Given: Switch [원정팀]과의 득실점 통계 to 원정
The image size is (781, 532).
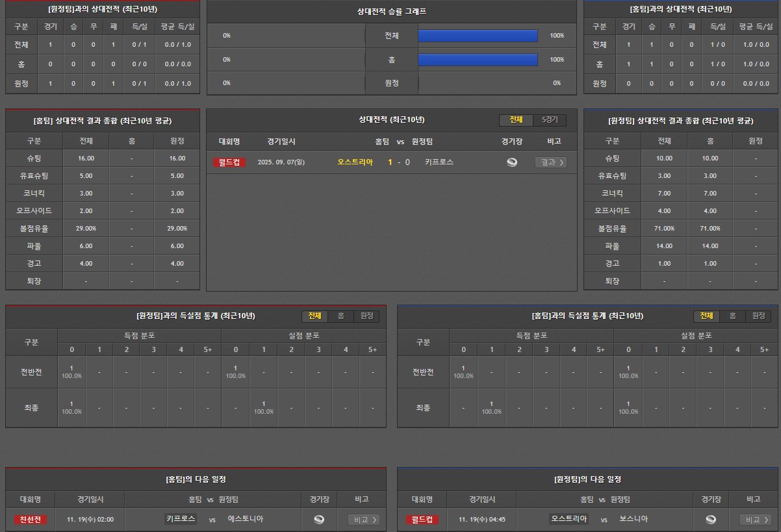Looking at the screenshot, I should (x=366, y=316).
